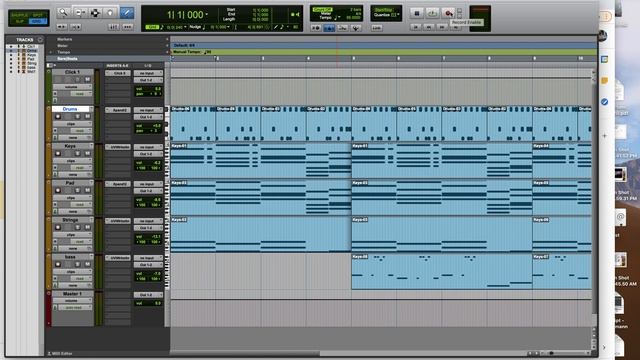This screenshot has width=640, height=360.
Task: Open the Keys track view selector
Action: 72,161
